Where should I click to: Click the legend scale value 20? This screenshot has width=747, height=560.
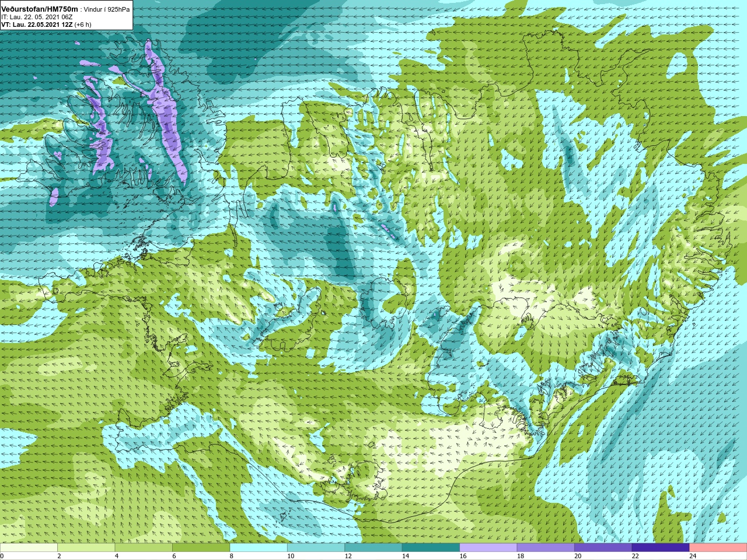578,556
